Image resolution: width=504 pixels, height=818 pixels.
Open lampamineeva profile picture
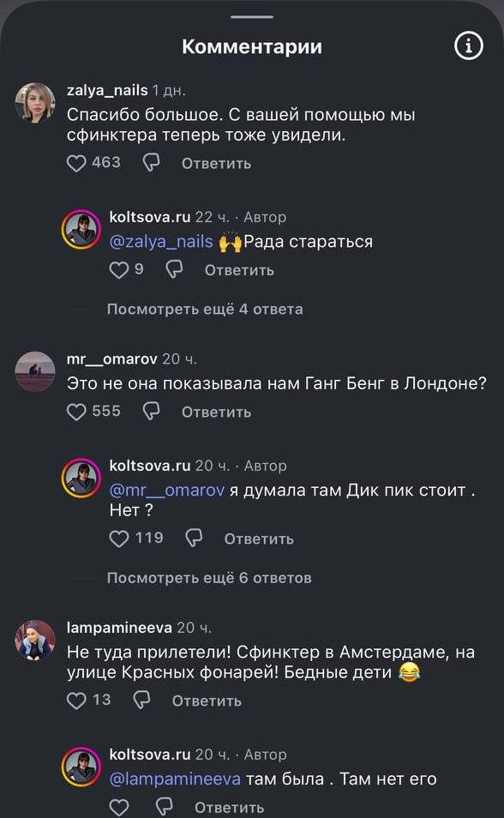tap(35, 641)
